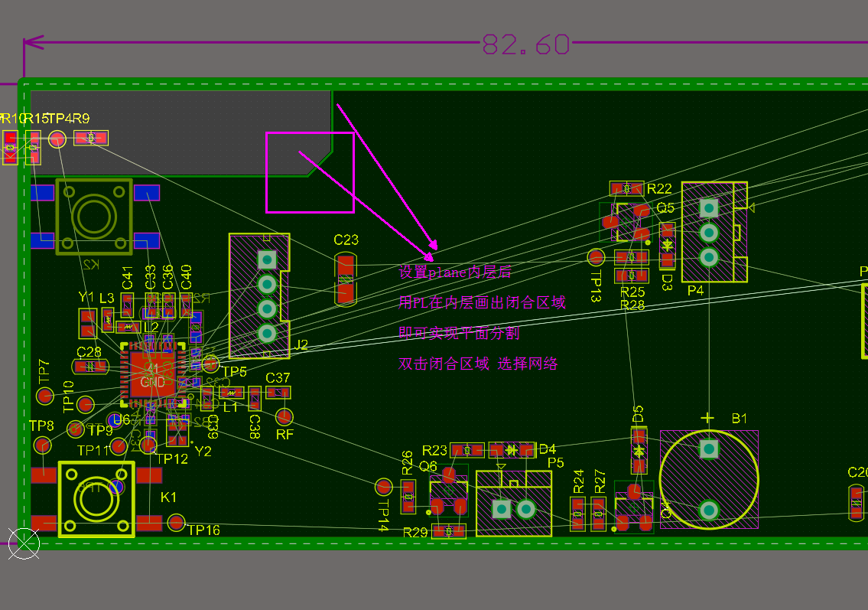Select the P4 three-pin connector footprint
The image size is (868, 610).
[714, 232]
